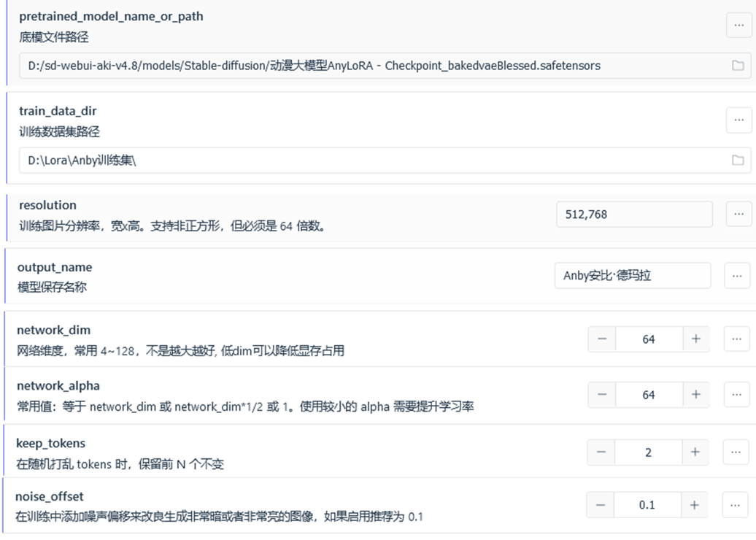This screenshot has width=756, height=540.
Task: Click folder icon for pretrained model path
Action: click(x=738, y=66)
